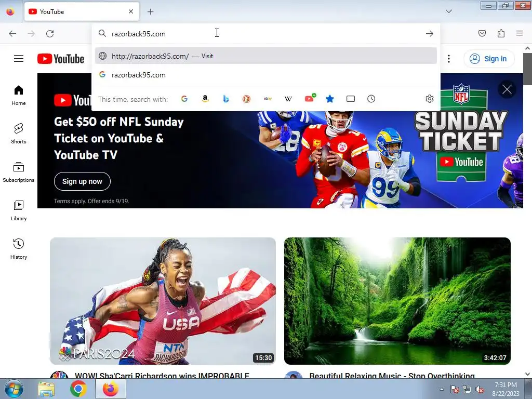Search open tabs with the tab icon

click(351, 99)
